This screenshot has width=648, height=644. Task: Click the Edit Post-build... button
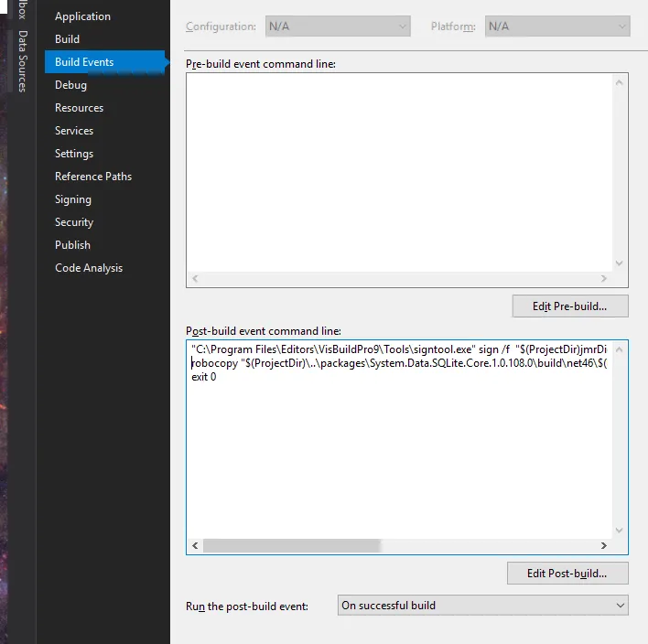(567, 574)
